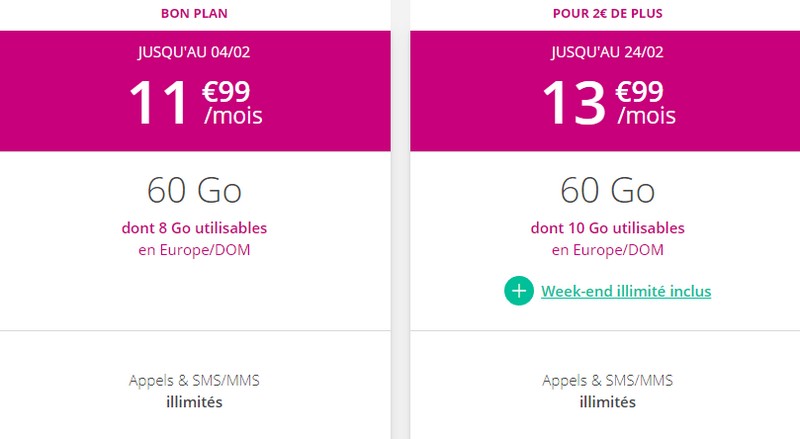Select the 11€99 per month price banner
This screenshot has width=800, height=439.
pos(194,92)
